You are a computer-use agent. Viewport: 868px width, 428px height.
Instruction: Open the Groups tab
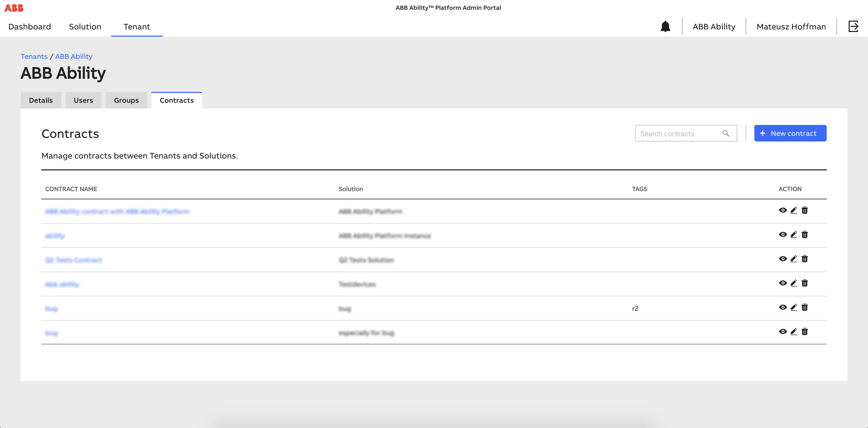[x=126, y=100]
